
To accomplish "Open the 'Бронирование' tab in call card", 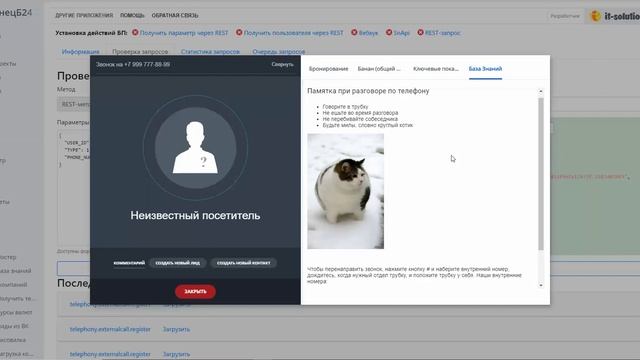I will pyautogui.click(x=329, y=69).
